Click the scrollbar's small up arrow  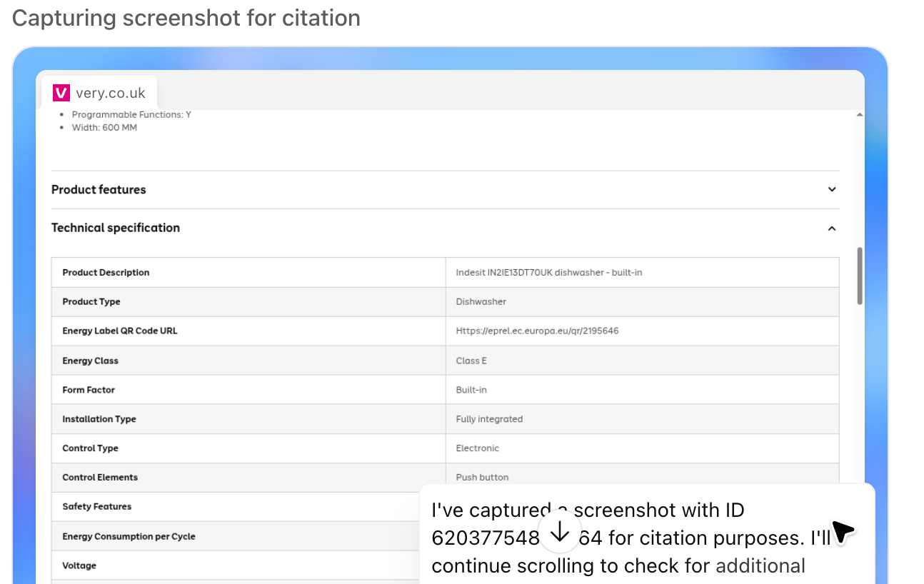click(859, 115)
